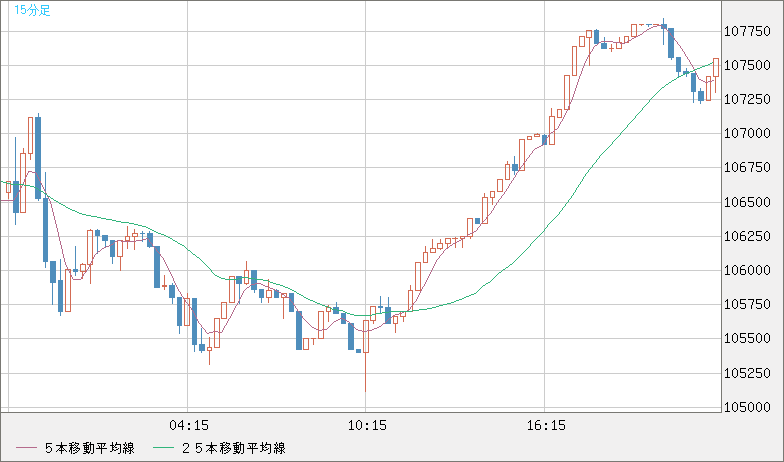Screen dimensions: 784x462
Task: Click the green 25-period MA legend line
Action: coord(163,448)
